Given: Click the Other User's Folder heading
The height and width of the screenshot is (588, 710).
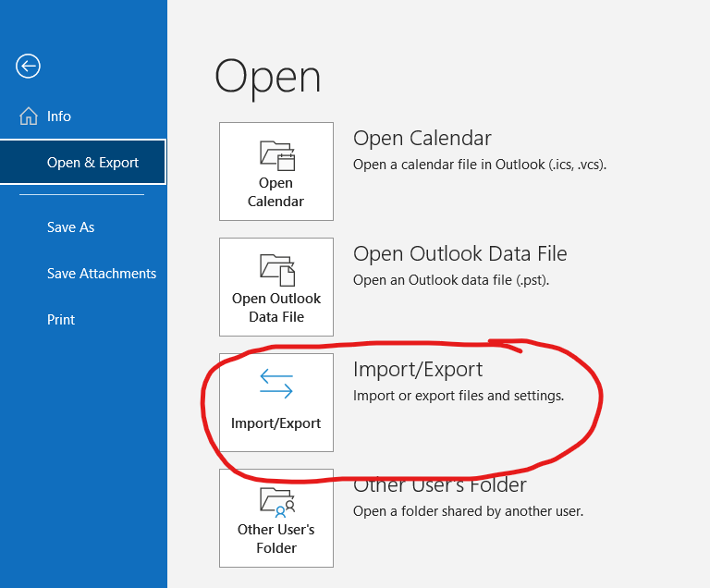Looking at the screenshot, I should 440,485.
